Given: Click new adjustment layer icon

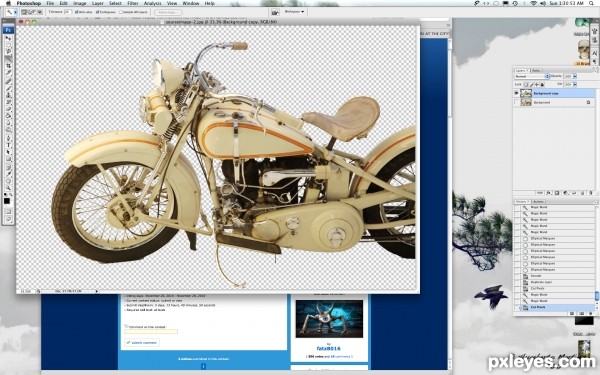Looking at the screenshot, I should (x=566, y=193).
